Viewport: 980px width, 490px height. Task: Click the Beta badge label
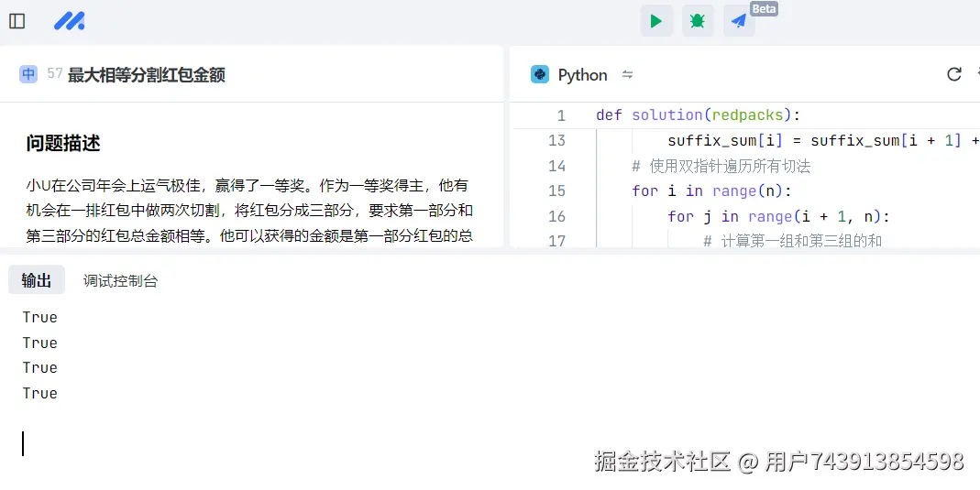764,9
